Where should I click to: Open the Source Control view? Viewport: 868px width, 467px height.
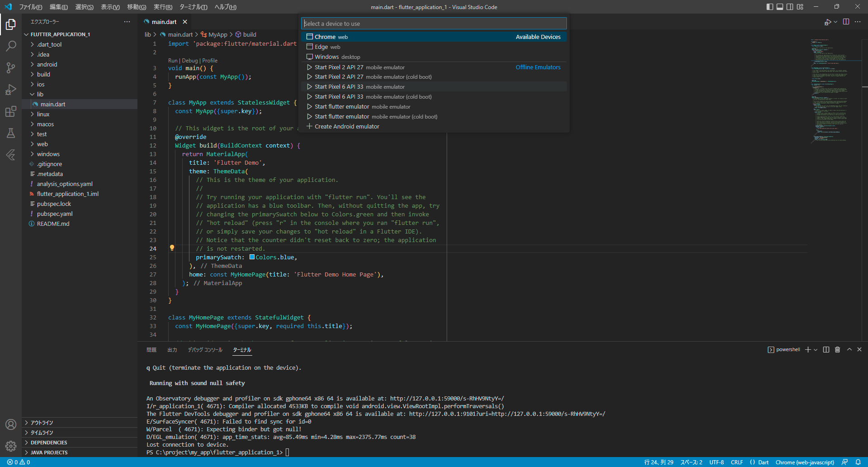pyautogui.click(x=11, y=68)
